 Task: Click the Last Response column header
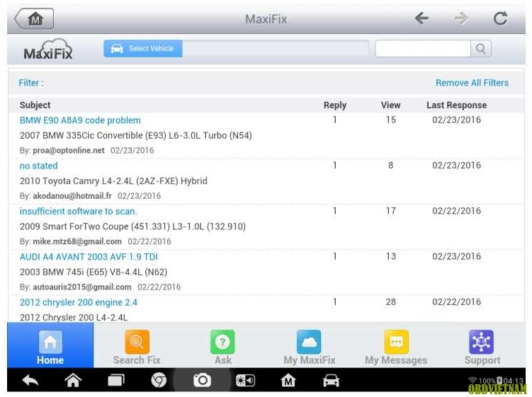pyautogui.click(x=457, y=105)
